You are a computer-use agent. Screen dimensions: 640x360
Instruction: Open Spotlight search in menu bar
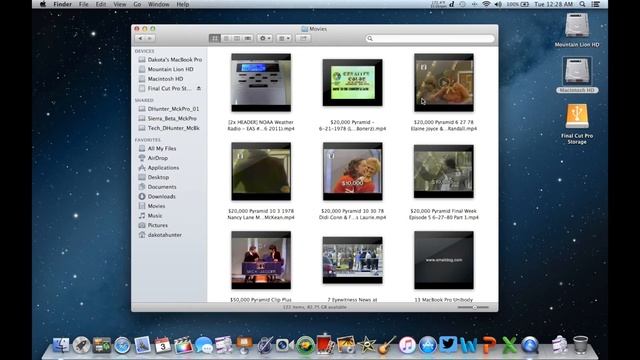pyautogui.click(x=582, y=4)
